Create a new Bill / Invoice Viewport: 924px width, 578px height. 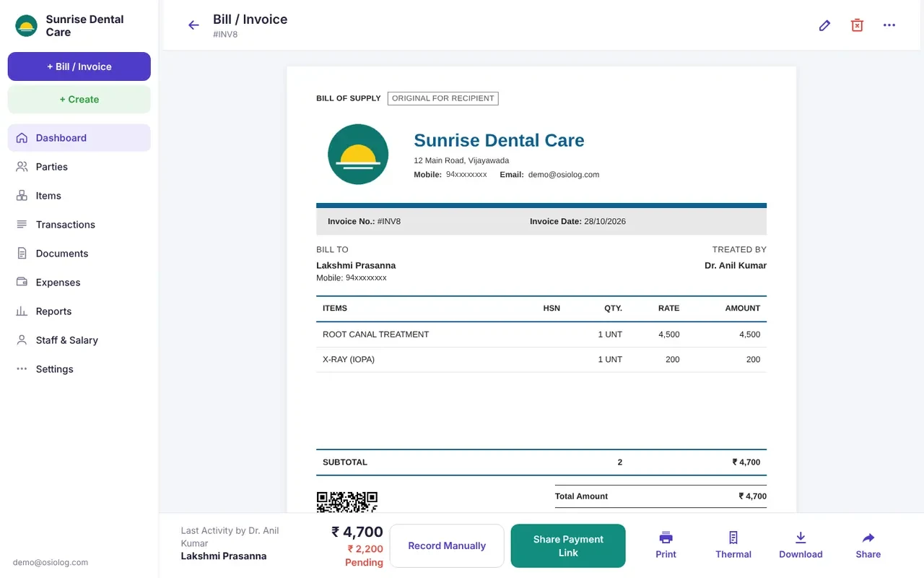click(79, 66)
